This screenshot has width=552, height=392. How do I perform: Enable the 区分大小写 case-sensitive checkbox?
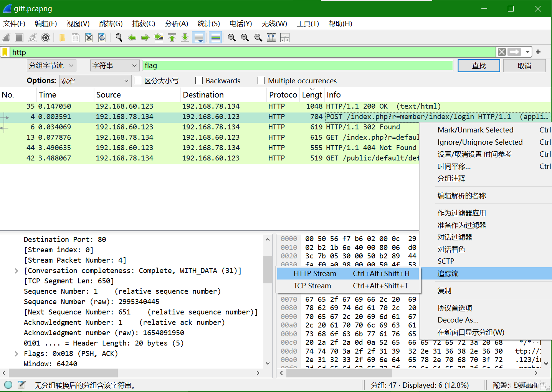[x=138, y=81]
